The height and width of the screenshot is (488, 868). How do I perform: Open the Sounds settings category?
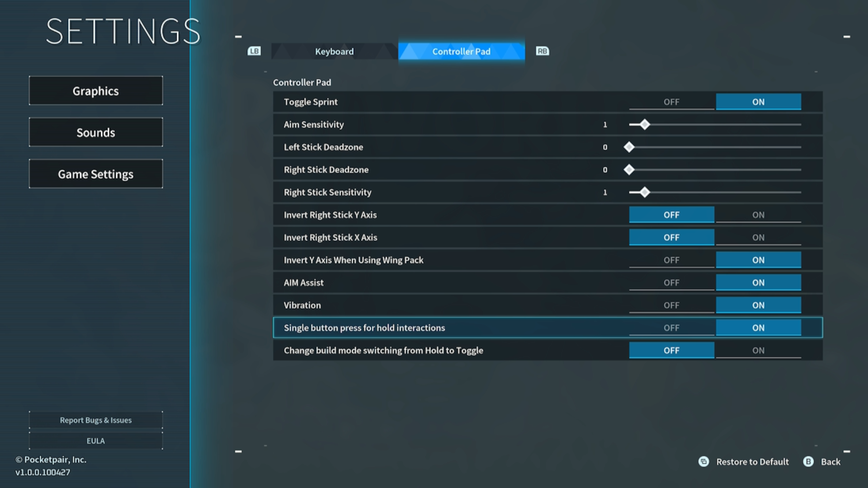pyautogui.click(x=96, y=132)
